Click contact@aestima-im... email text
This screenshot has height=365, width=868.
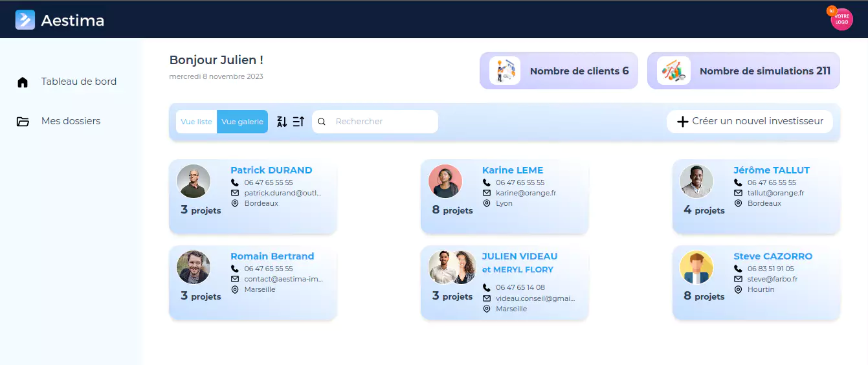[x=284, y=279]
